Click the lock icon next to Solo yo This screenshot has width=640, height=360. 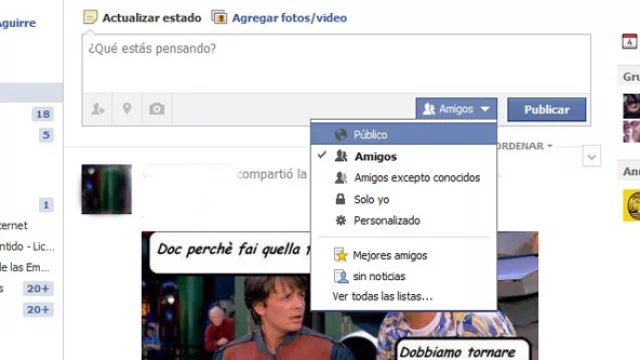(340, 199)
